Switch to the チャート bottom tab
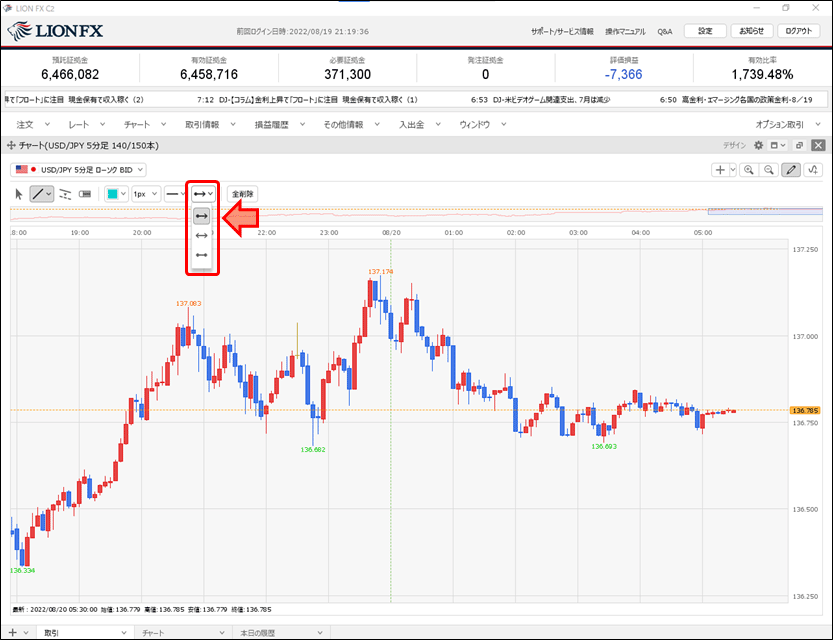This screenshot has width=833, height=640. click(x=183, y=633)
